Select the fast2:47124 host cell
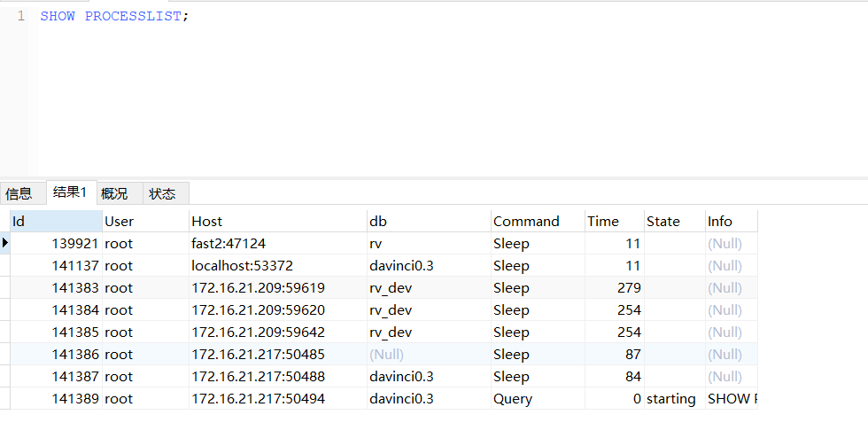The image size is (868, 446). pyautogui.click(x=229, y=244)
